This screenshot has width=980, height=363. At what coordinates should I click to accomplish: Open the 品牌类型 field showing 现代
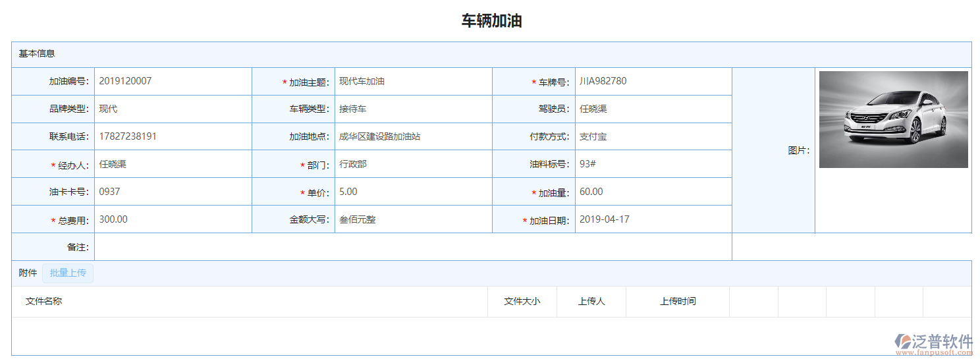(173, 109)
